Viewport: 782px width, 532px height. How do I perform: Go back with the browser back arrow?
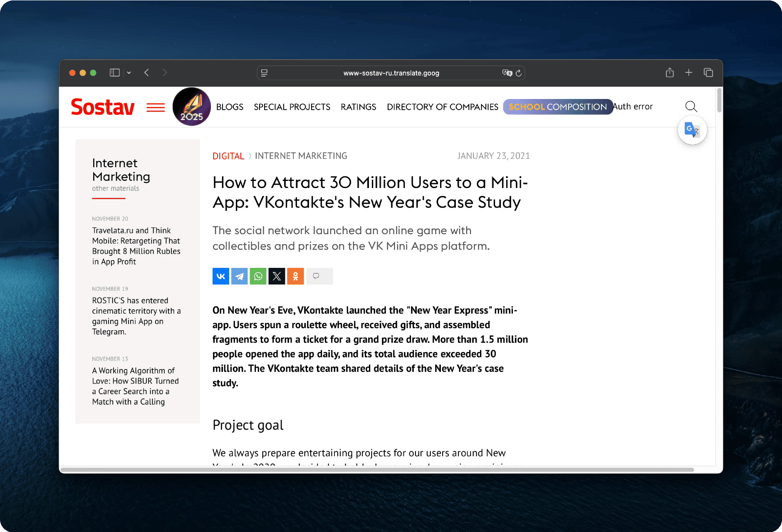click(146, 73)
